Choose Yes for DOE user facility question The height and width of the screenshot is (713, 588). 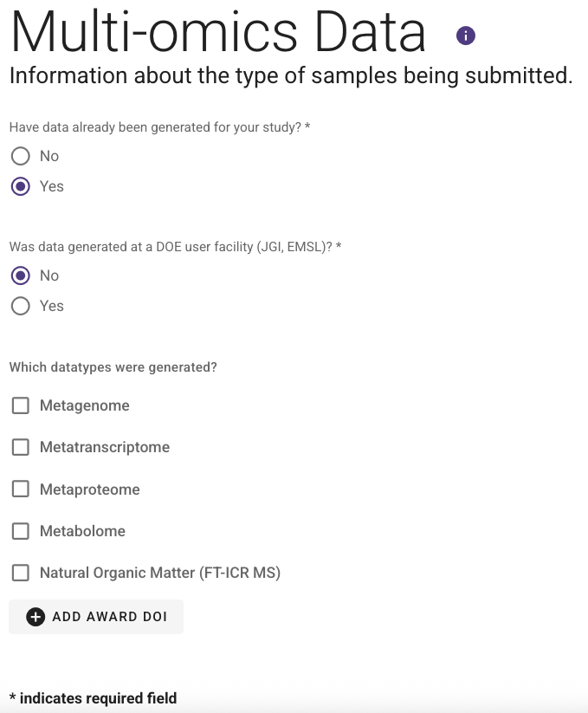(x=21, y=306)
